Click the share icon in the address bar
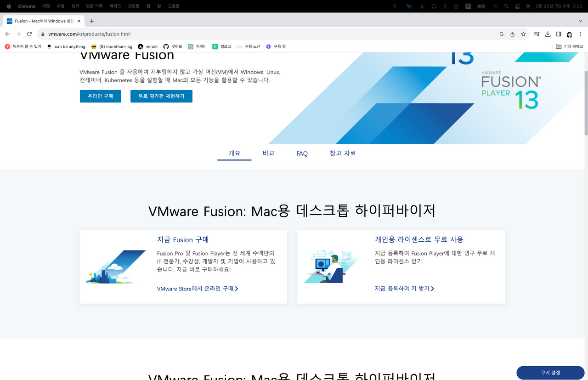This screenshot has height=380, width=588. point(512,34)
